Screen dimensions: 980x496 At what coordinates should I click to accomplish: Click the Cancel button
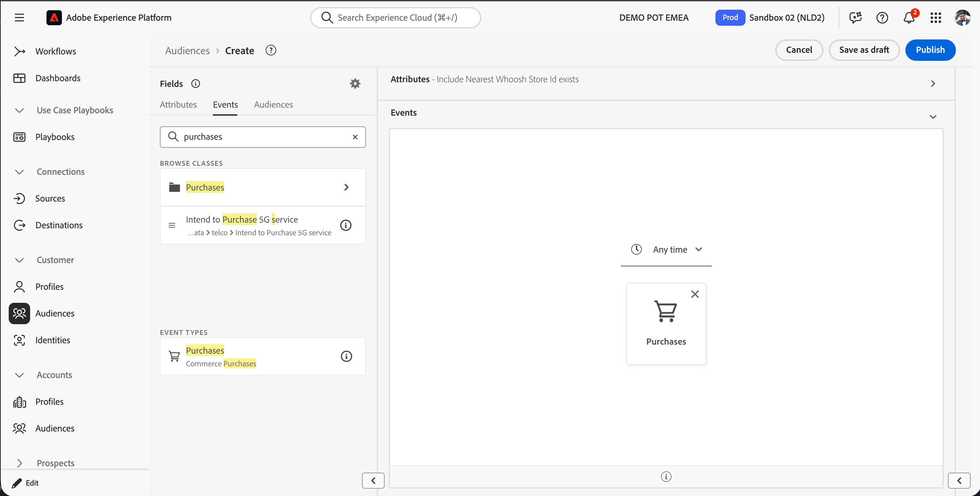point(799,50)
